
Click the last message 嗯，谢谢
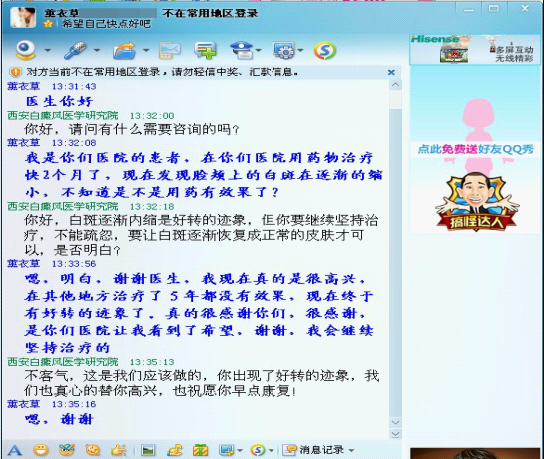point(59,419)
